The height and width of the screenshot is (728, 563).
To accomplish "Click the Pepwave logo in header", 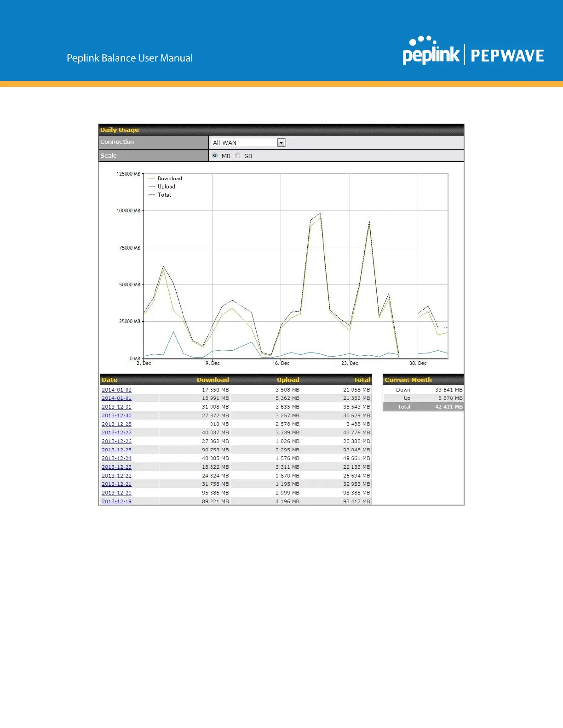I will coord(507,56).
